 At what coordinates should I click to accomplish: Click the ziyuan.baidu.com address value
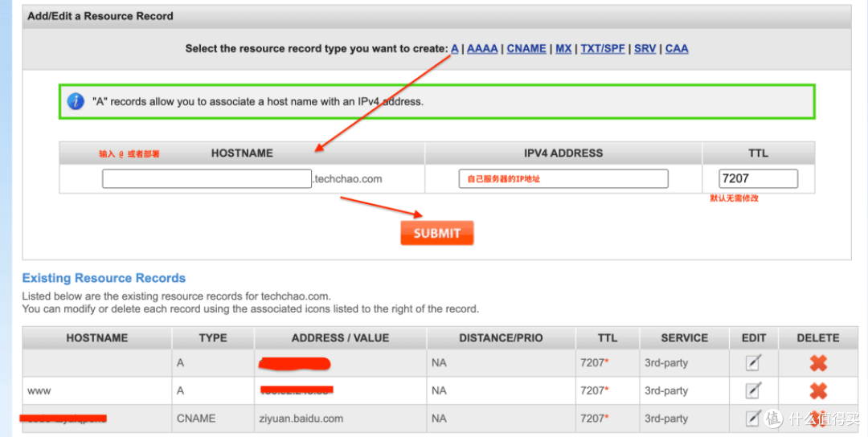301,419
